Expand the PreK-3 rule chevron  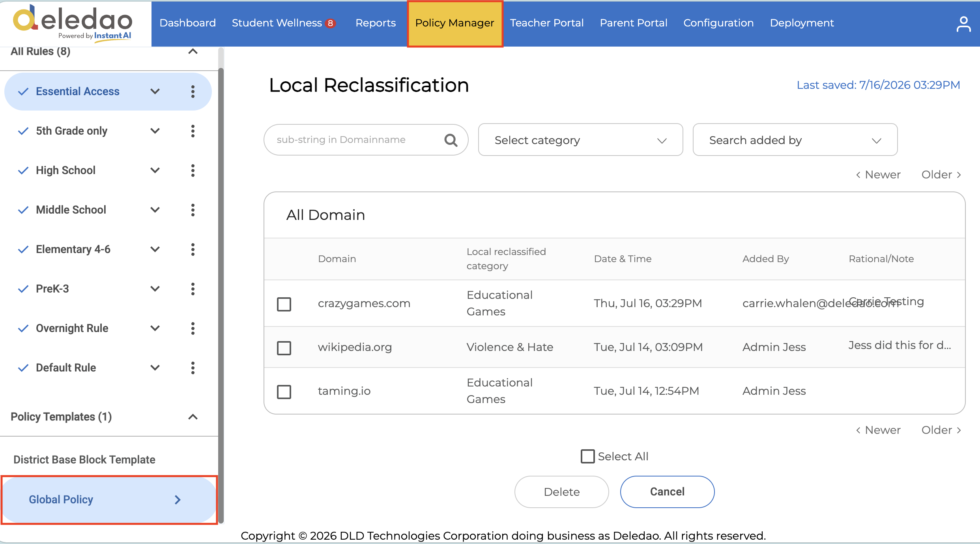(155, 289)
